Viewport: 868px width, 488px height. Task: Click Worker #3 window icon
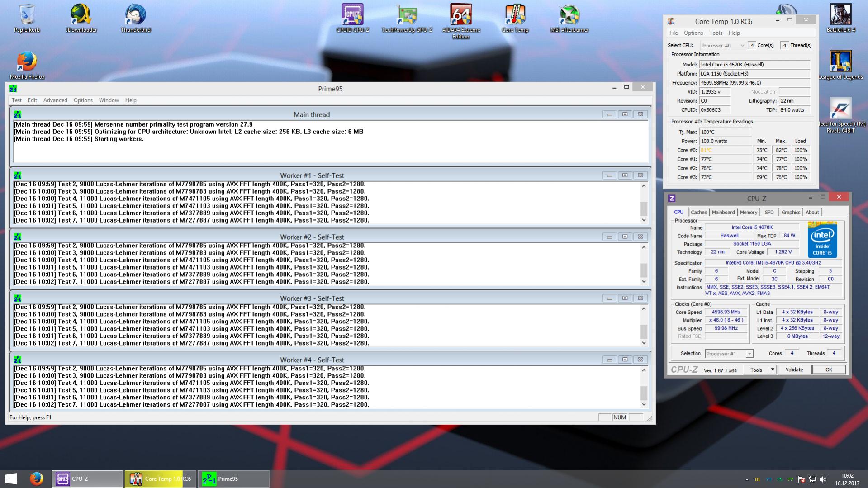[x=18, y=298]
